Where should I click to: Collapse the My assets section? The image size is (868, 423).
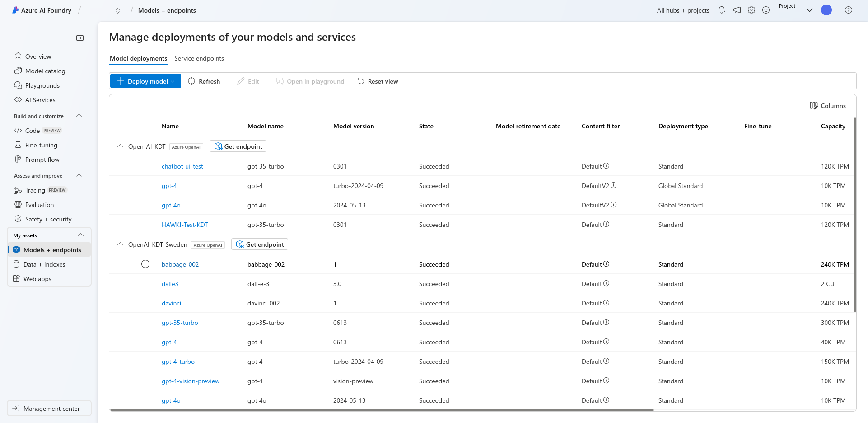pyautogui.click(x=81, y=235)
